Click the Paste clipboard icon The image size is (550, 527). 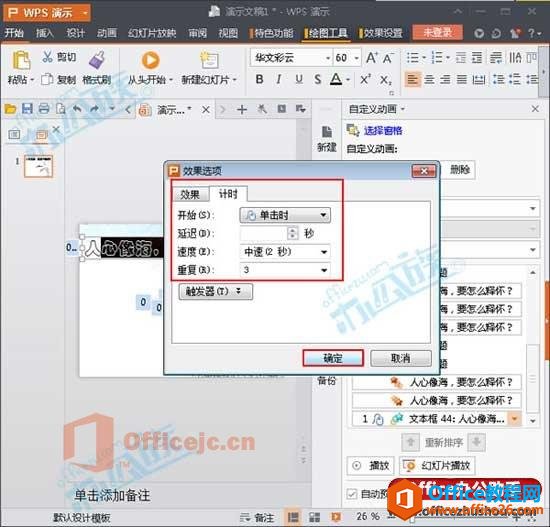[21, 60]
